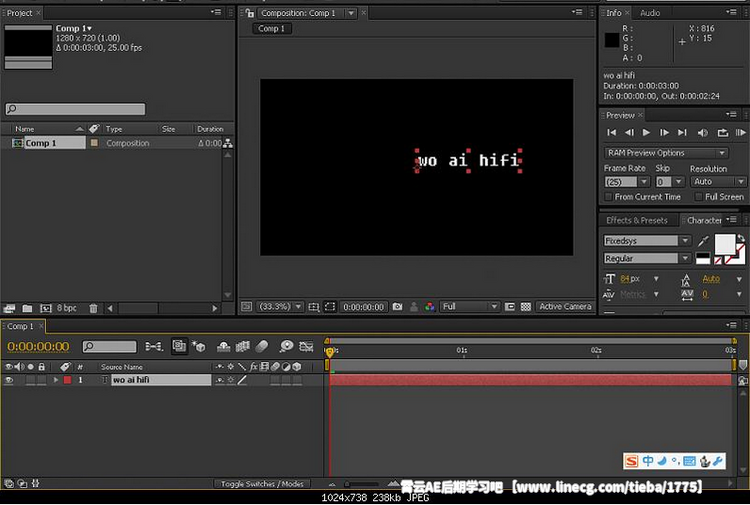Image resolution: width=750 pixels, height=505 pixels.
Task: Toggle shy switch on wo ai hifi layer
Action: tap(220, 380)
